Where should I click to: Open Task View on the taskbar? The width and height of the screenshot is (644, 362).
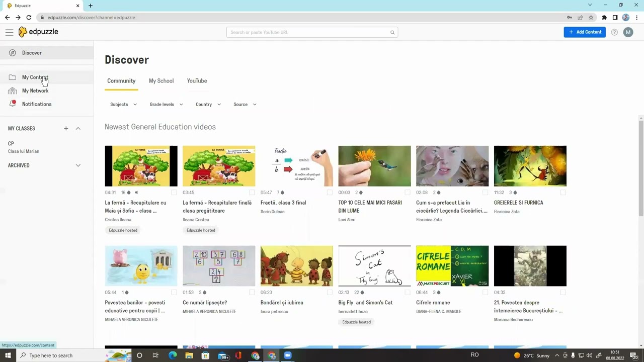(x=155, y=355)
